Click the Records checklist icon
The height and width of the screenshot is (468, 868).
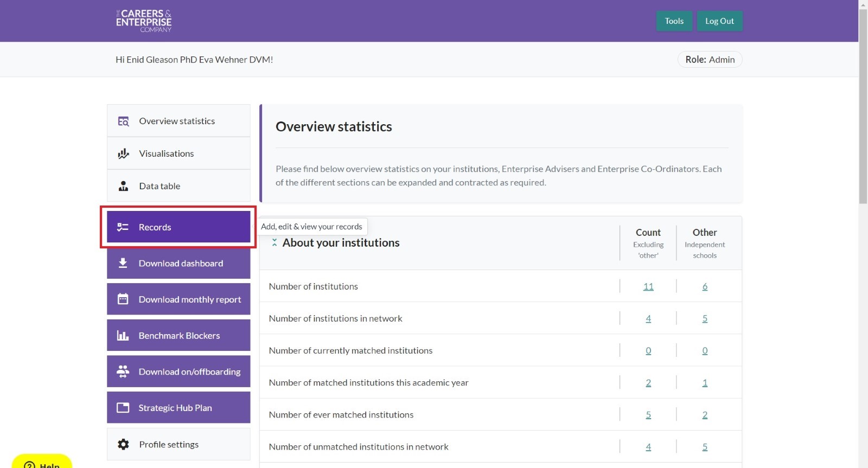pyautogui.click(x=123, y=227)
